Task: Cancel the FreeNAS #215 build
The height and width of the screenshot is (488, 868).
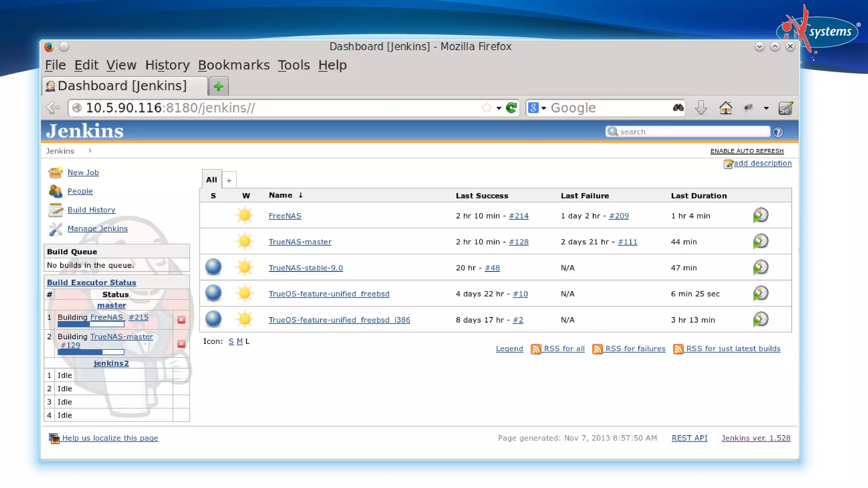Action: pos(181,320)
